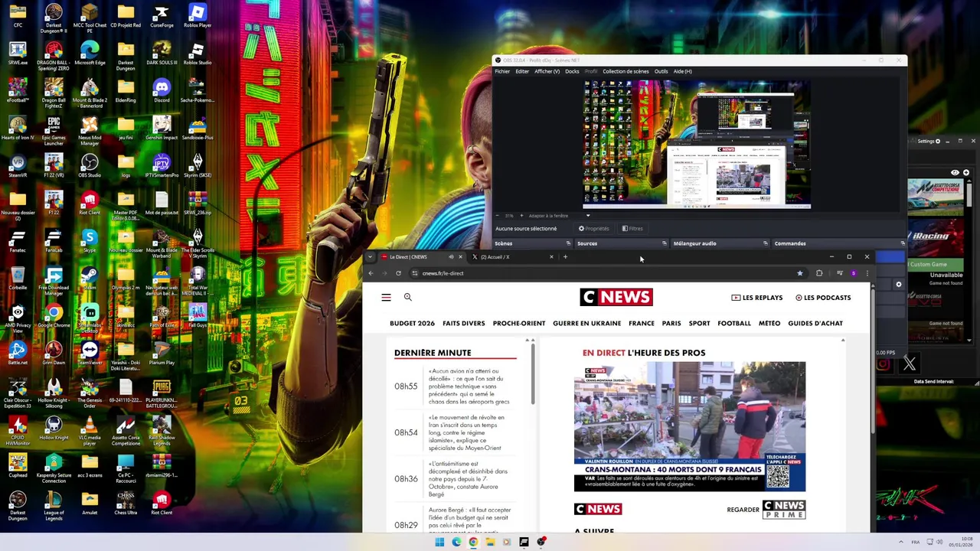Click the OBS Propriétés button
The height and width of the screenshot is (551, 980).
(594, 229)
